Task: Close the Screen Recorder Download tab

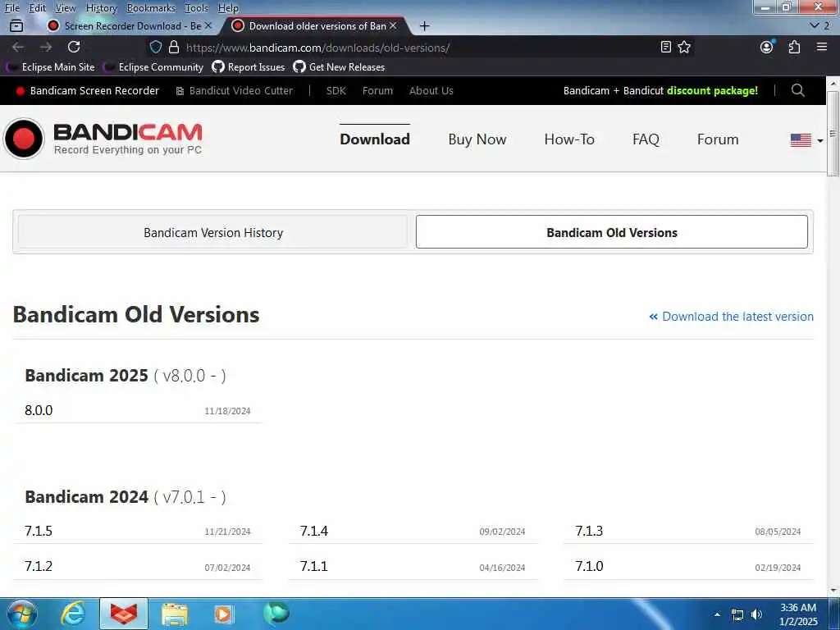Action: pos(208,25)
